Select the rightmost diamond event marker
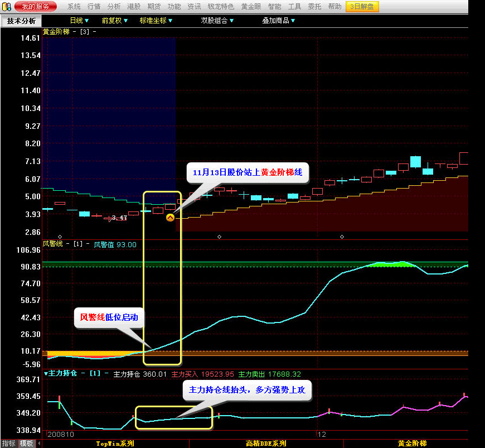 coord(342,237)
